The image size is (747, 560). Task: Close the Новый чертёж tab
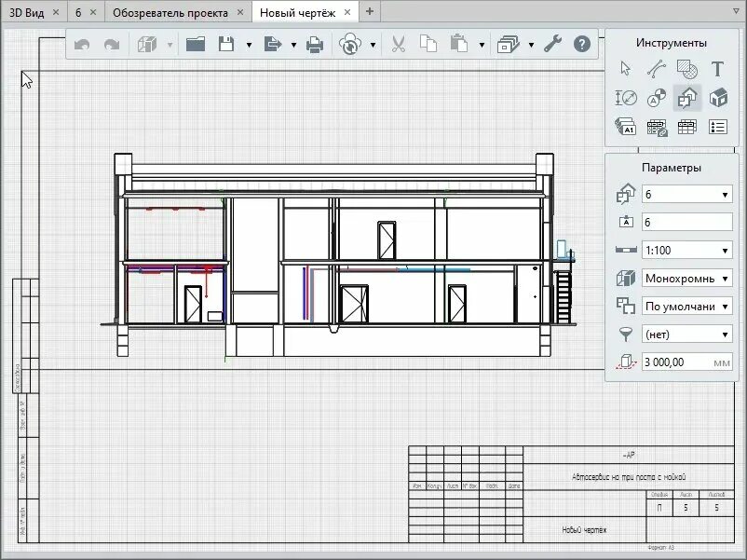(x=347, y=12)
